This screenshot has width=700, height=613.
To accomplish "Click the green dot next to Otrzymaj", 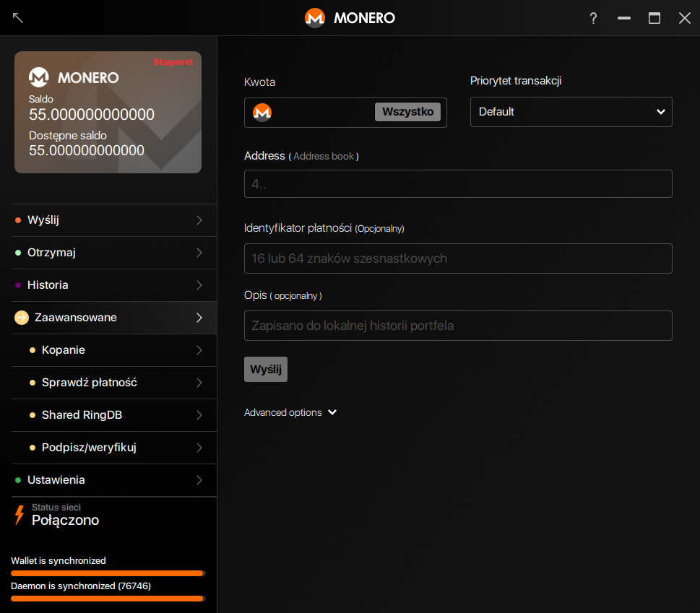I will [x=18, y=253].
